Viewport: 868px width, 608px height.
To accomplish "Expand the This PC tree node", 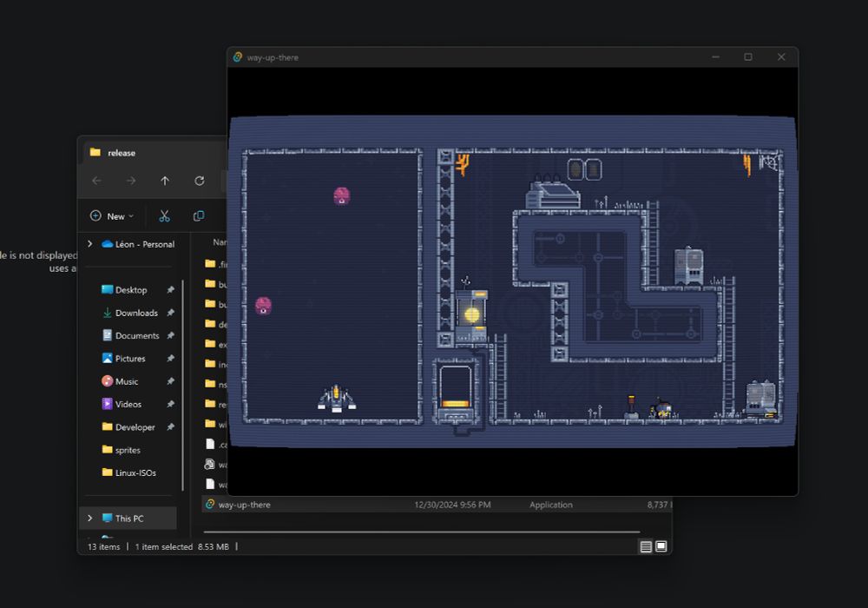I will click(90, 519).
